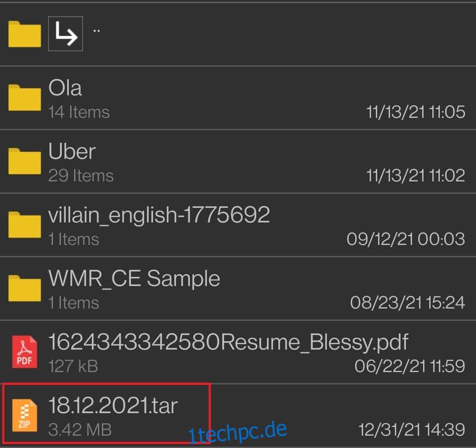Click the 14 Items count under Ola
The height and width of the screenshot is (448, 476).
pyautogui.click(x=79, y=112)
